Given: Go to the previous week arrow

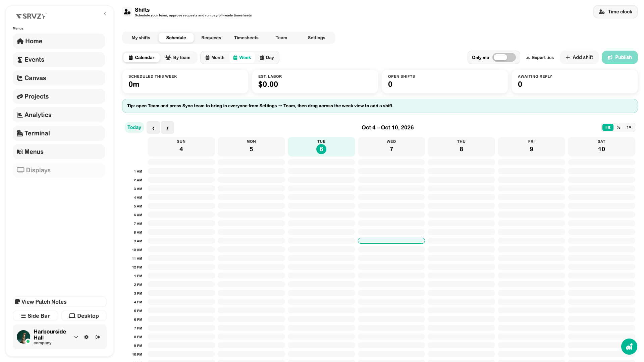Looking at the screenshot, I should point(153,128).
